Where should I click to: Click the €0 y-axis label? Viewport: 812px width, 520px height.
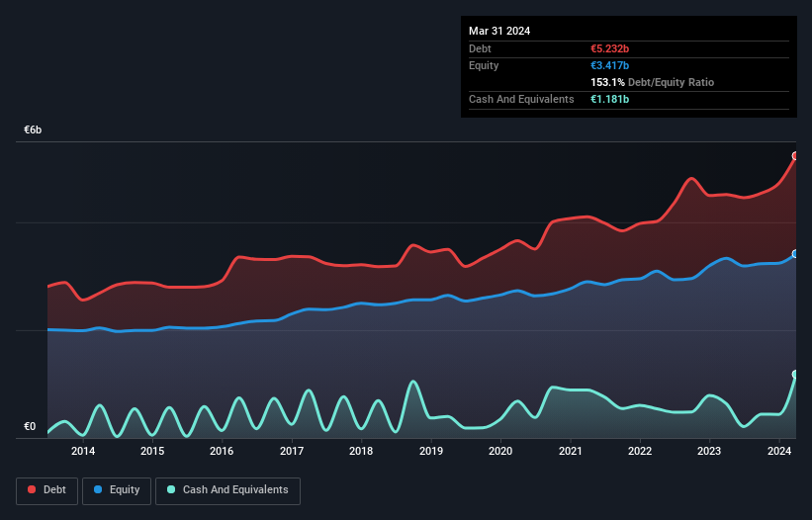(30, 426)
